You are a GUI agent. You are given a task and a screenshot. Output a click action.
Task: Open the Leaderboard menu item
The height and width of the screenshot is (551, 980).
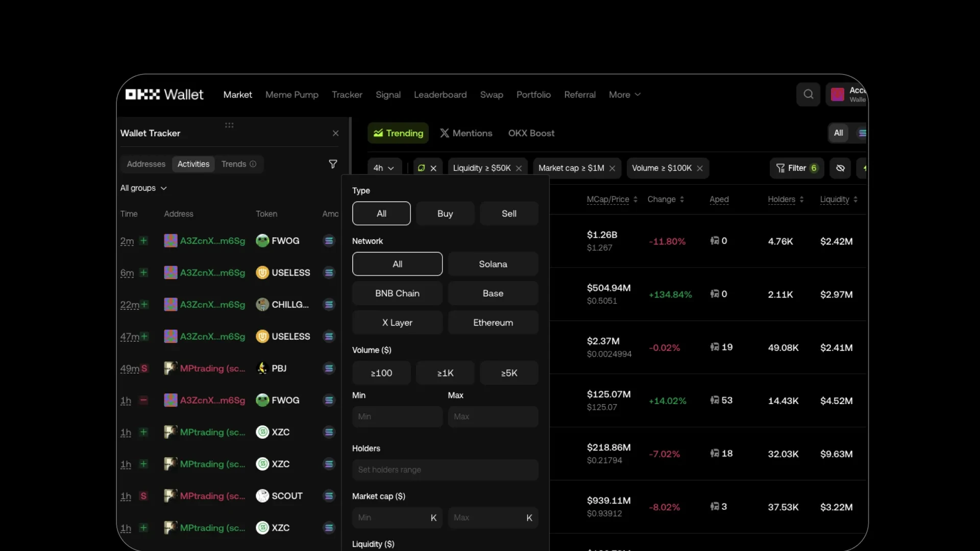point(440,94)
